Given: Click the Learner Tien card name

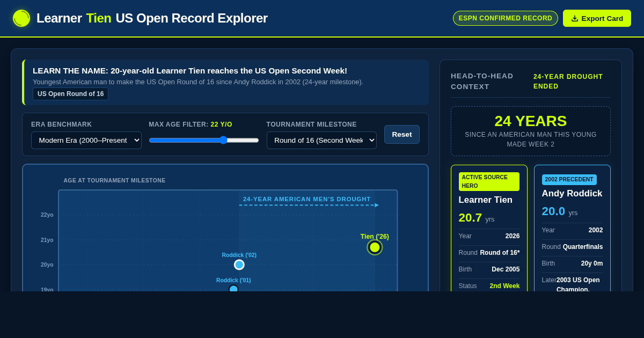Looking at the screenshot, I should coord(486,200).
